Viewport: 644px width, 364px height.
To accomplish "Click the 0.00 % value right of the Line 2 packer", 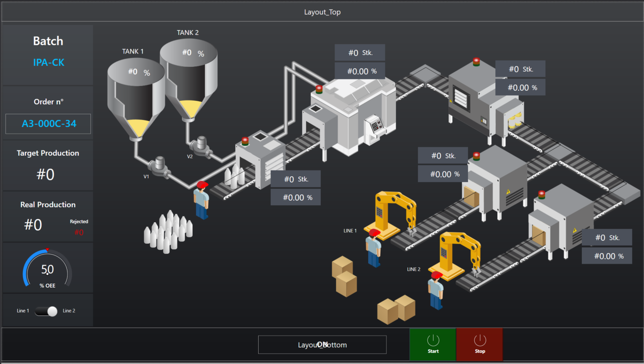I will tap(607, 256).
